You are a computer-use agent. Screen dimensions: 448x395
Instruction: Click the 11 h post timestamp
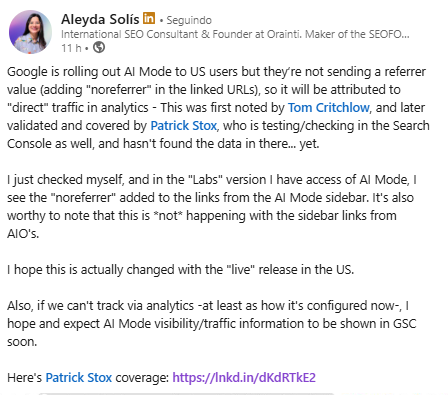click(71, 48)
